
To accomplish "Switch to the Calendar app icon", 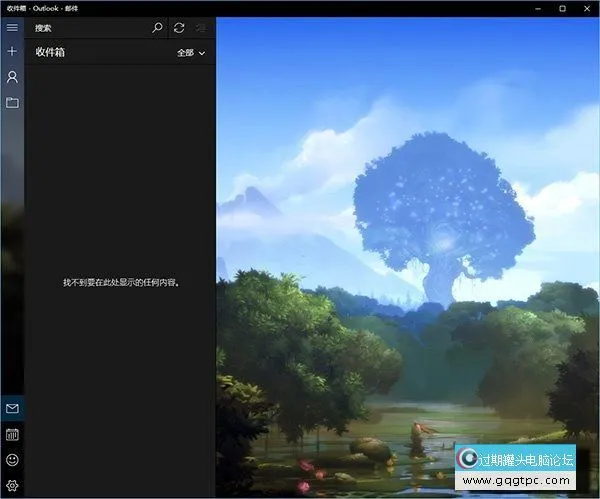I will pyautogui.click(x=12, y=435).
